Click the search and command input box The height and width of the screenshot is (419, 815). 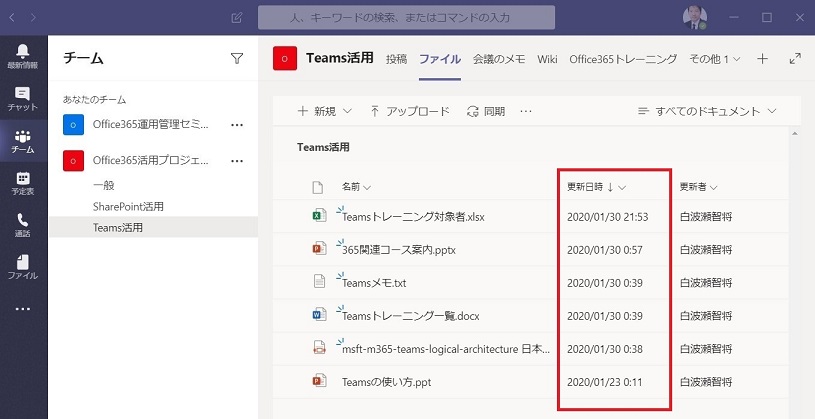[406, 18]
